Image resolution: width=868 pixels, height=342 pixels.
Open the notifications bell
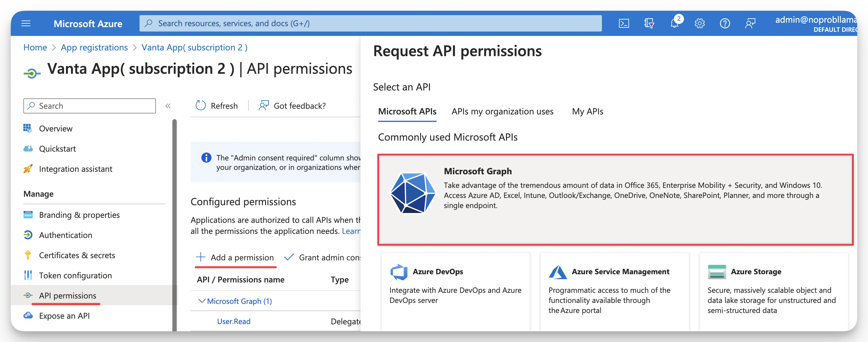(675, 23)
